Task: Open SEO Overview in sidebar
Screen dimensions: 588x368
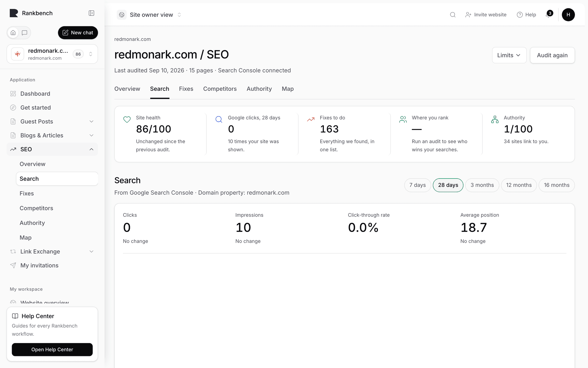Action: tap(57, 164)
